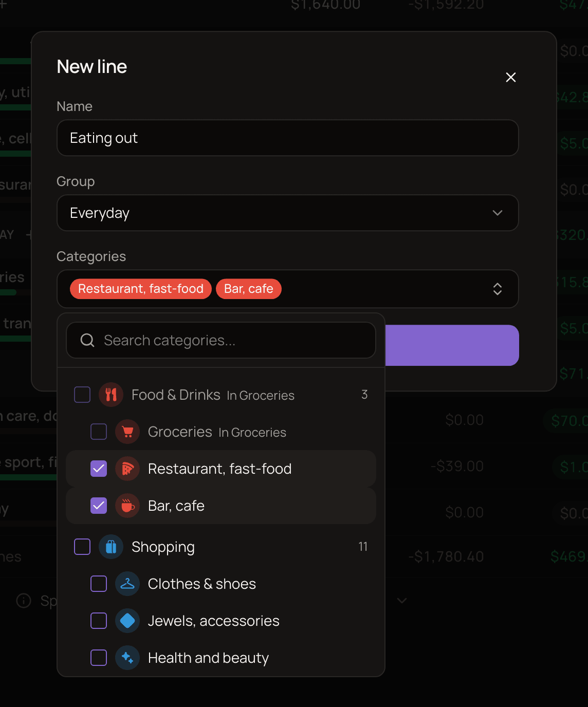
Task: Select the Shopping category label
Action: pos(163,547)
